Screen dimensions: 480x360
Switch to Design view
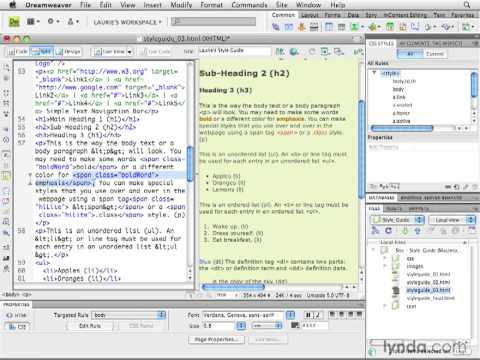tap(68, 52)
